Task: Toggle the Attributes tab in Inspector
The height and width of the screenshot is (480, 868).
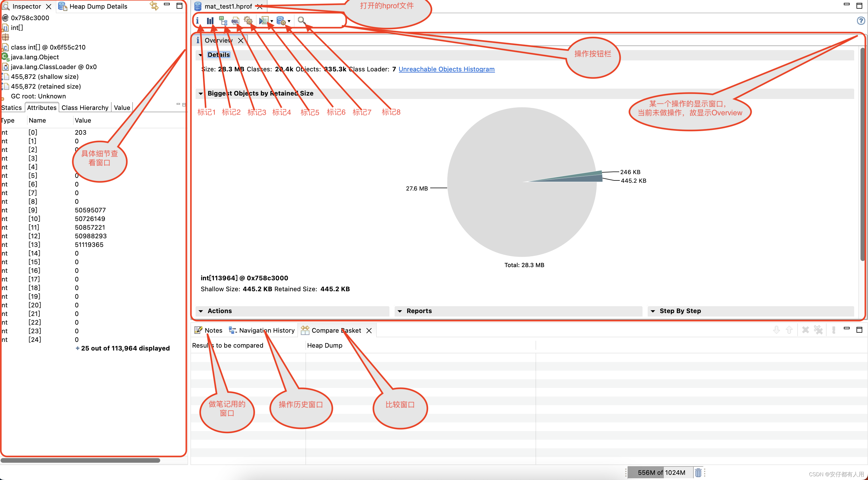Action: tap(42, 108)
